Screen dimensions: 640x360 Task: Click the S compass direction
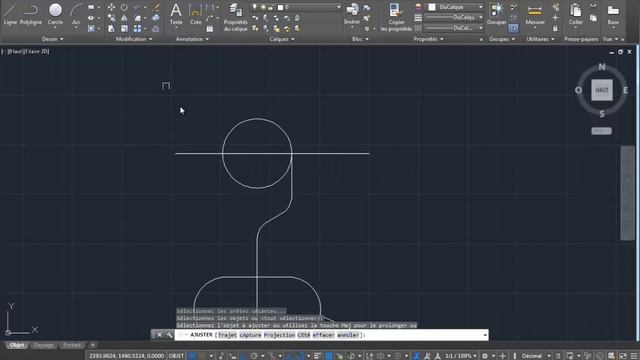(x=602, y=114)
